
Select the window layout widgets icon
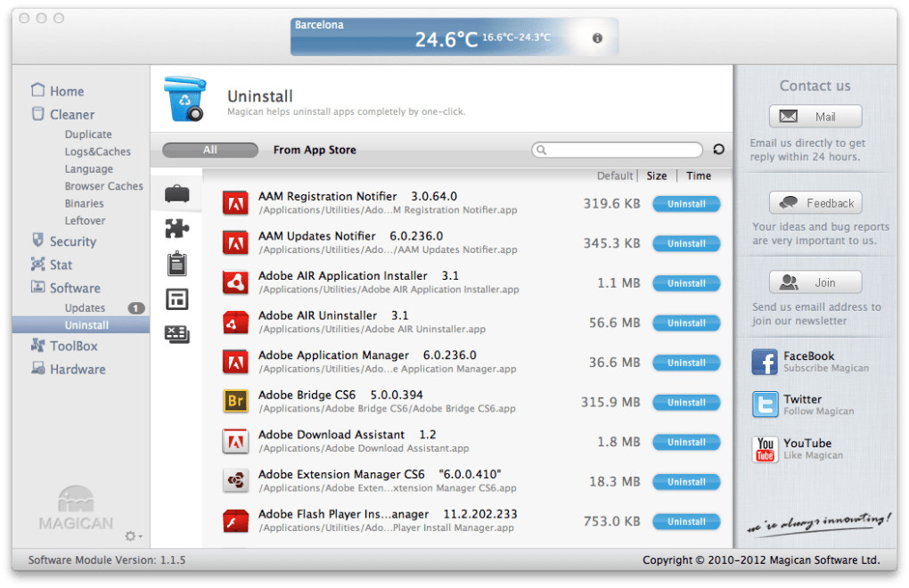(176, 299)
